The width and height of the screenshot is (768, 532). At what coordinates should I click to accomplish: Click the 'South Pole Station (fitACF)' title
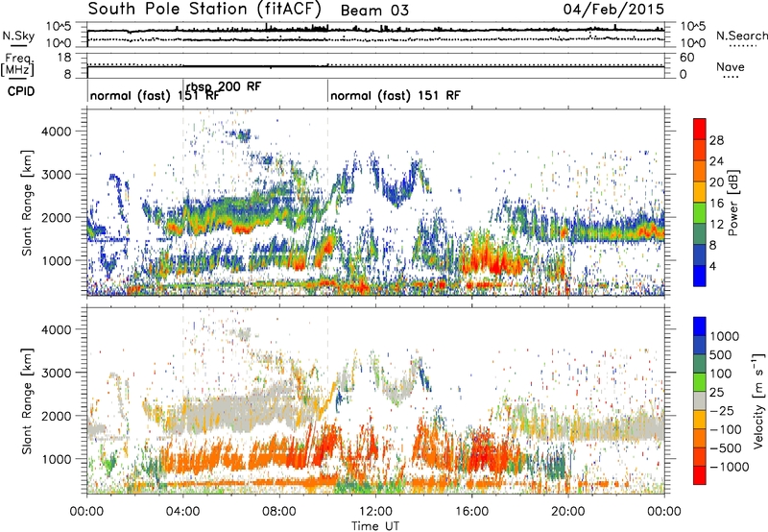click(x=204, y=9)
